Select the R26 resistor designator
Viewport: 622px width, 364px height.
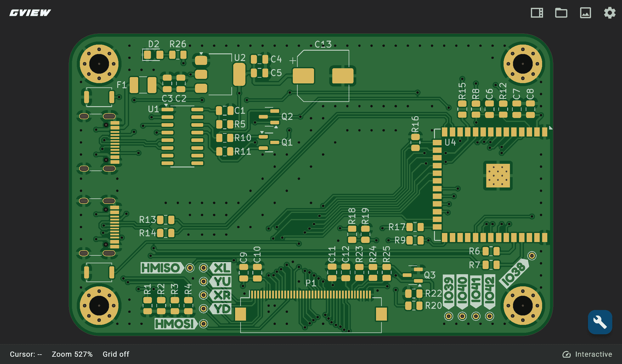[178, 44]
